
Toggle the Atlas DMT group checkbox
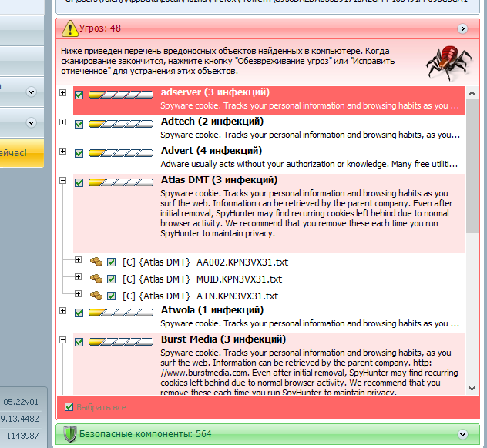tap(79, 182)
